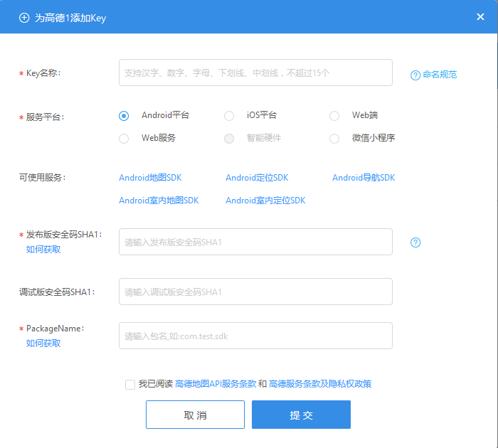Choose the Web端 platform option
Viewport: 498px width, 448px height.
pos(334,116)
